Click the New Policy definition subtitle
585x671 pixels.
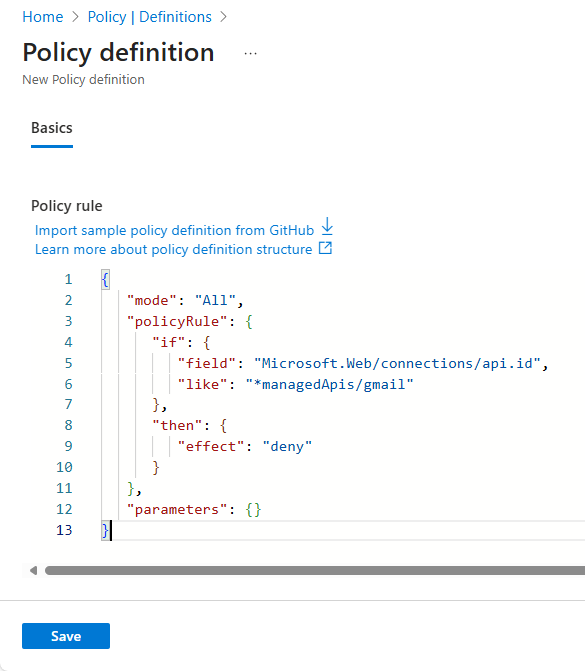[x=83, y=80]
